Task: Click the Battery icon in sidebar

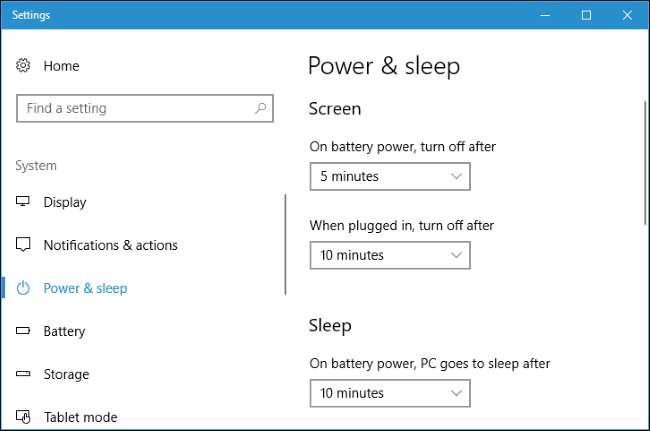Action: click(x=24, y=331)
